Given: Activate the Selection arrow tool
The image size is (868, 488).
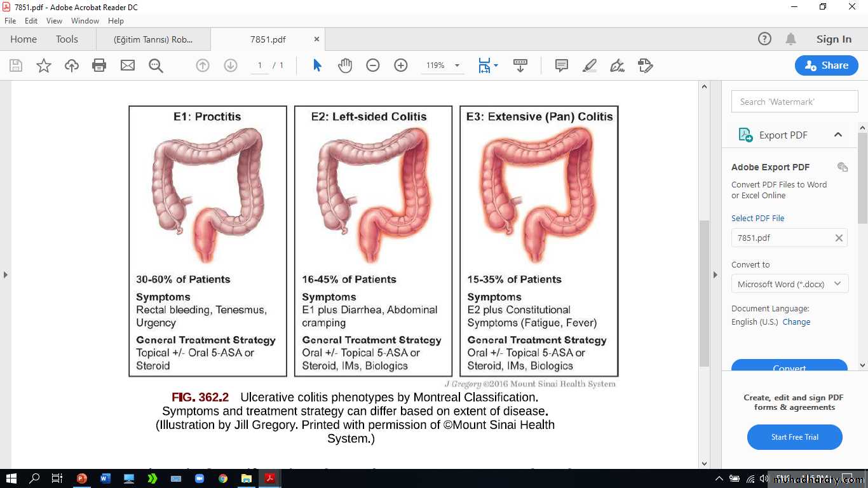Looking at the screenshot, I should pos(318,65).
